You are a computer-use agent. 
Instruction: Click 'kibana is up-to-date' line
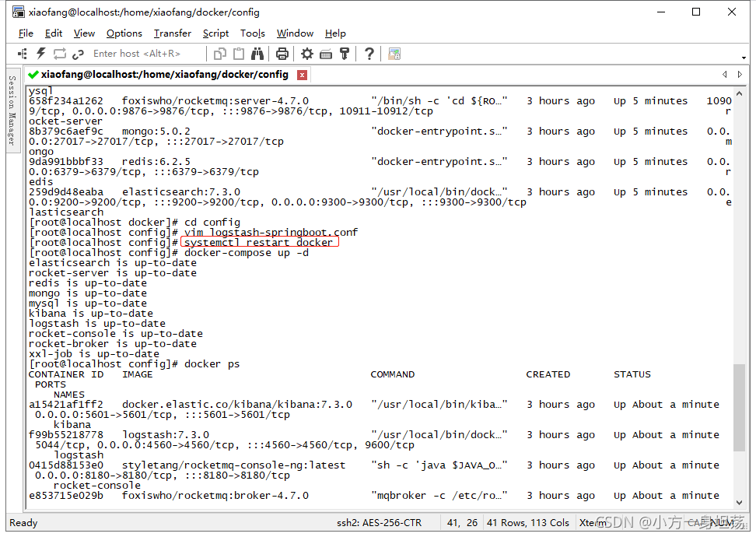pos(91,314)
